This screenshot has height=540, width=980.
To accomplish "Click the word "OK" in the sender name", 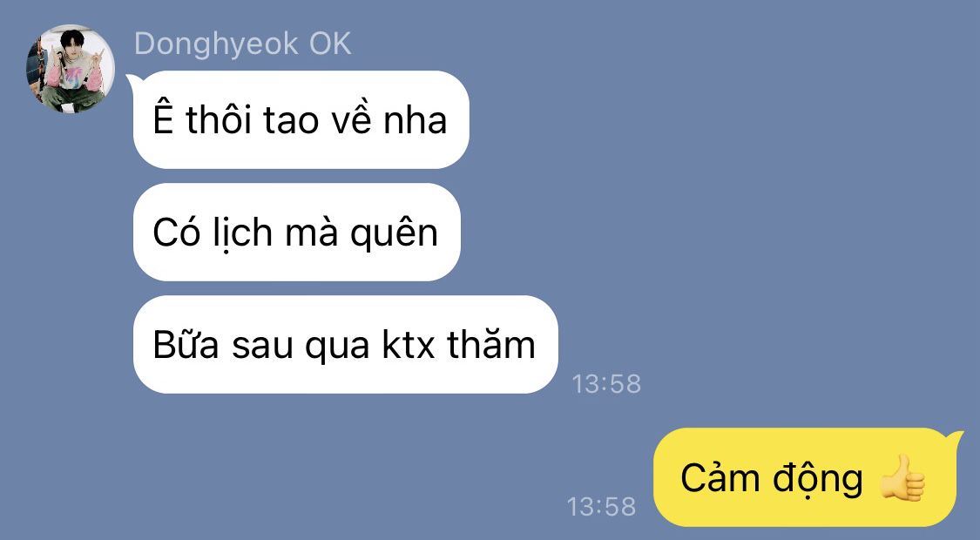I will point(330,44).
